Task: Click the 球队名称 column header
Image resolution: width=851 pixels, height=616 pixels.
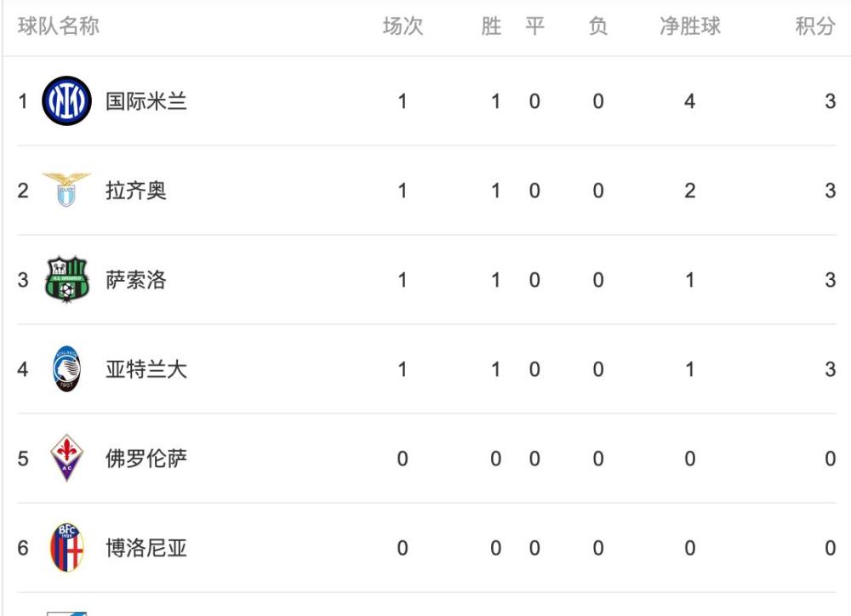Action: click(x=59, y=26)
